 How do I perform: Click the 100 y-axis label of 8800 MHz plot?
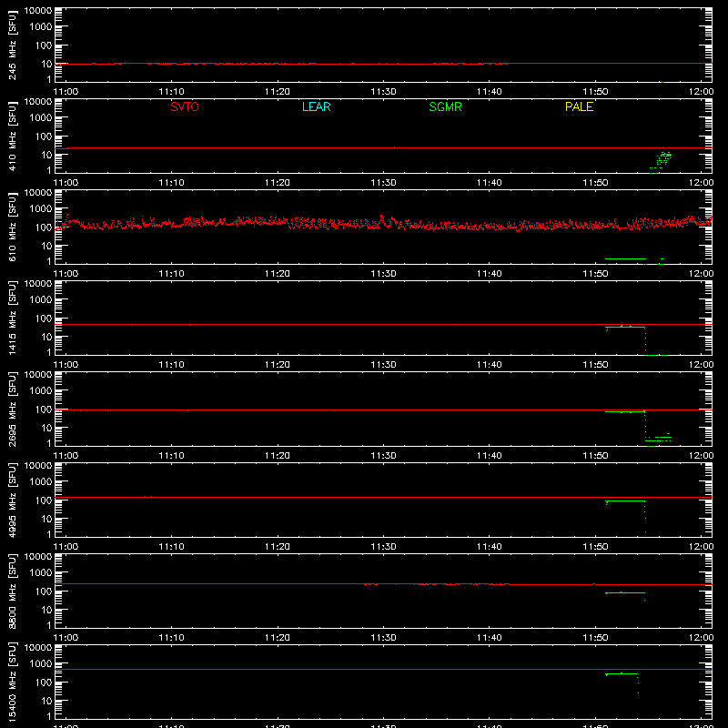click(44, 591)
